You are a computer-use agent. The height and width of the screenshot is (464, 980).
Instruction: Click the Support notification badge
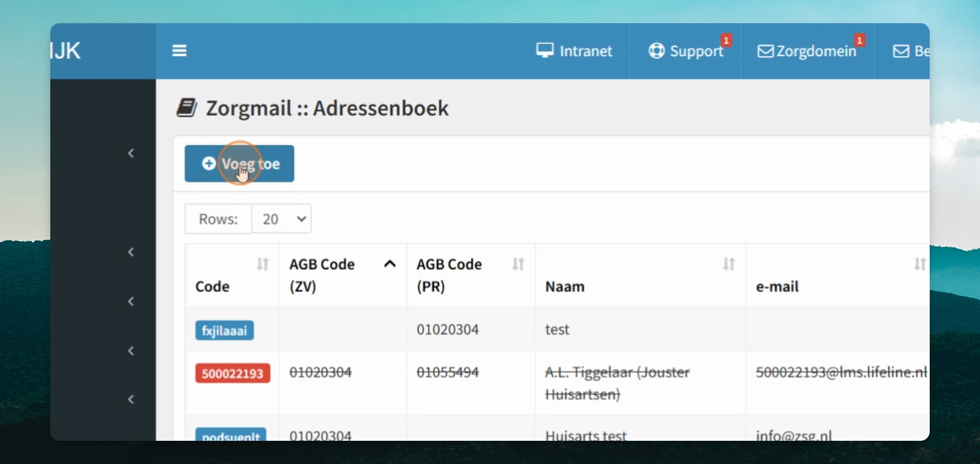(726, 41)
